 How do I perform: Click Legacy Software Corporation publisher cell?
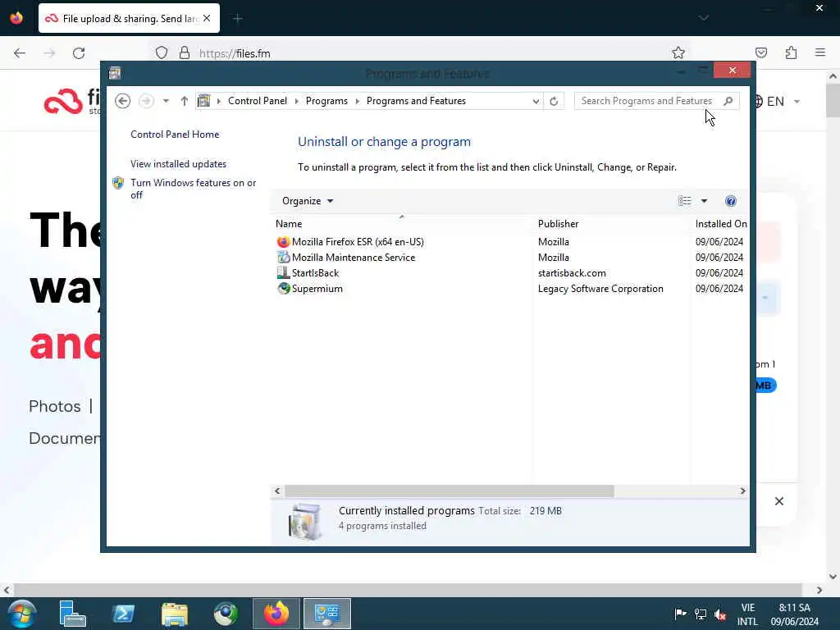click(600, 289)
